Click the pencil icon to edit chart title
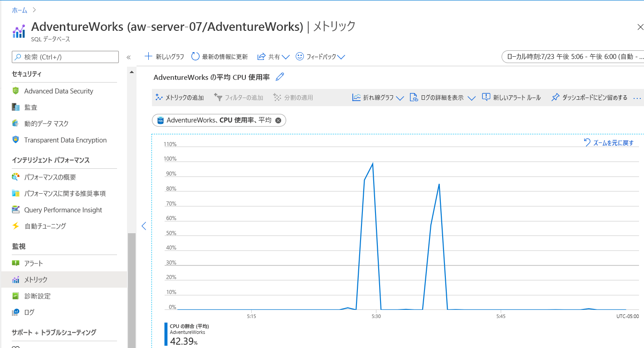644x348 pixels. pos(280,77)
